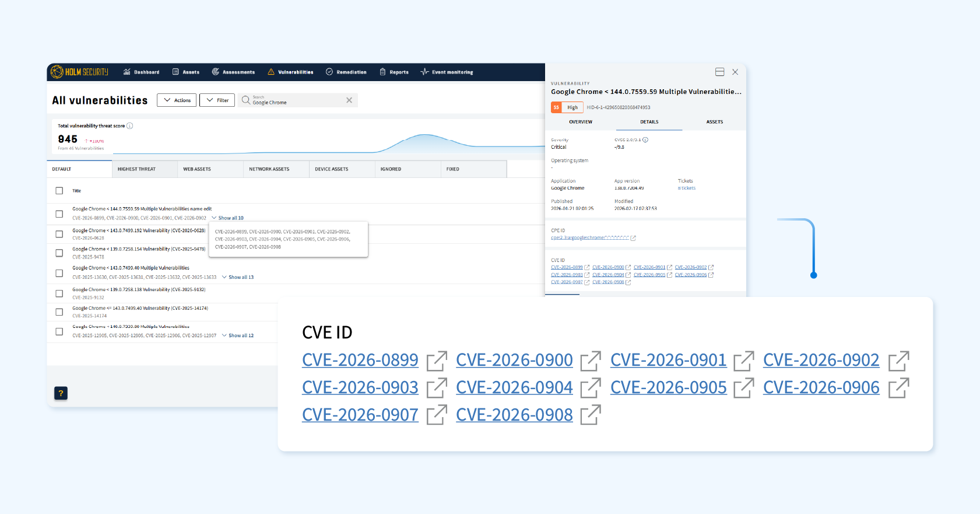Click the yellow help question mark button

click(61, 393)
